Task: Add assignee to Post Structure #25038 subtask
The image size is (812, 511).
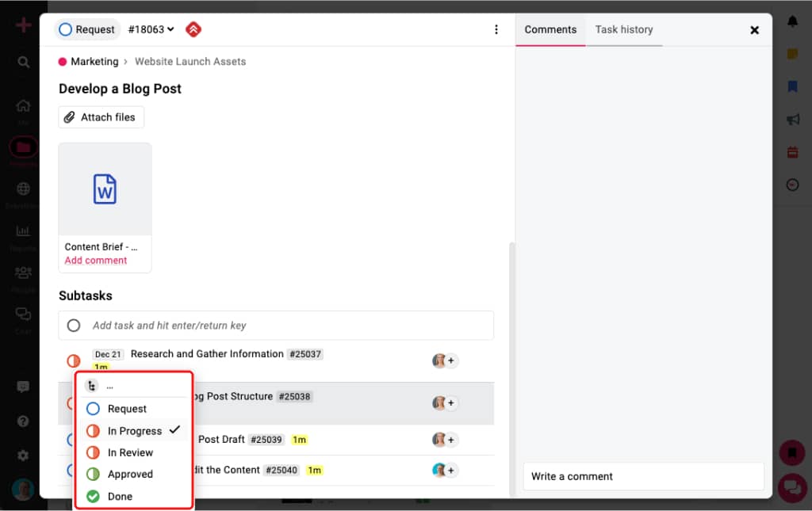Action: [x=451, y=403]
